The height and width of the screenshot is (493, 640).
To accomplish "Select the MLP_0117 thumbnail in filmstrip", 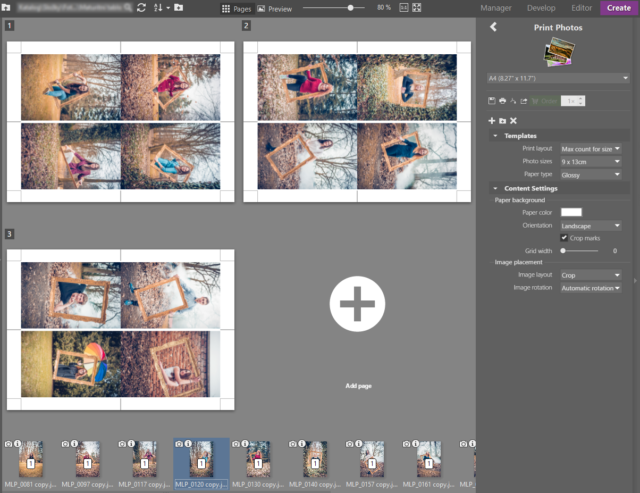I will click(x=144, y=459).
